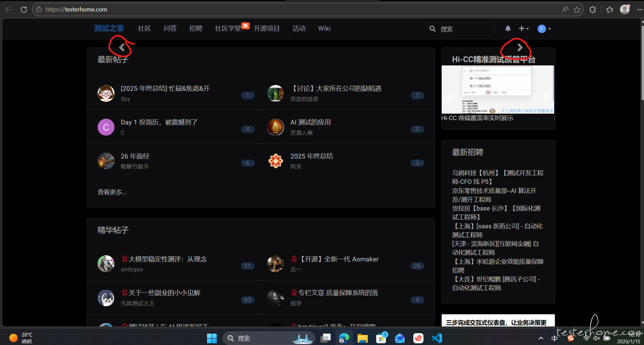This screenshot has width=644, height=345.
Task: Click the browser back arrow
Action: (9, 9)
